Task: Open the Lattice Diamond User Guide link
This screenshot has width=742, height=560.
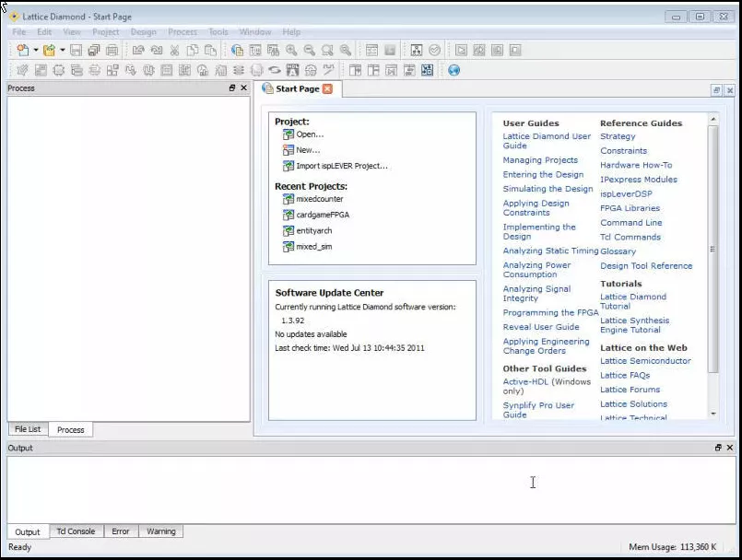Action: 547,141
